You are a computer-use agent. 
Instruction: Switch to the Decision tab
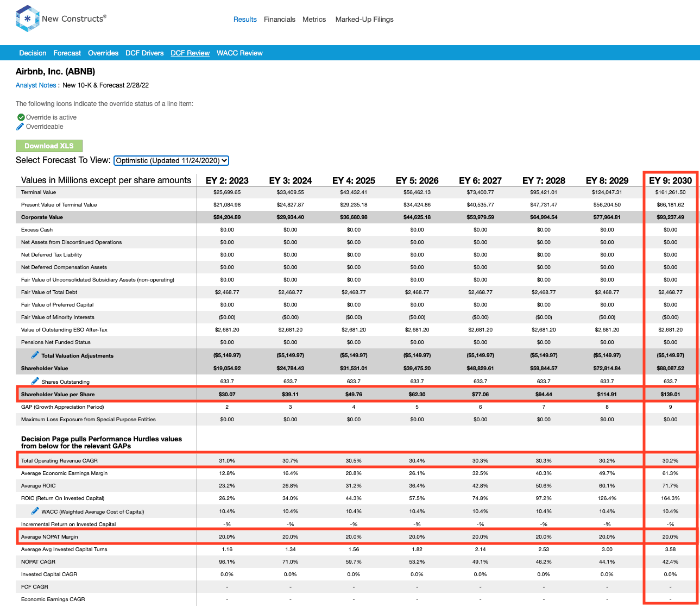[33, 53]
